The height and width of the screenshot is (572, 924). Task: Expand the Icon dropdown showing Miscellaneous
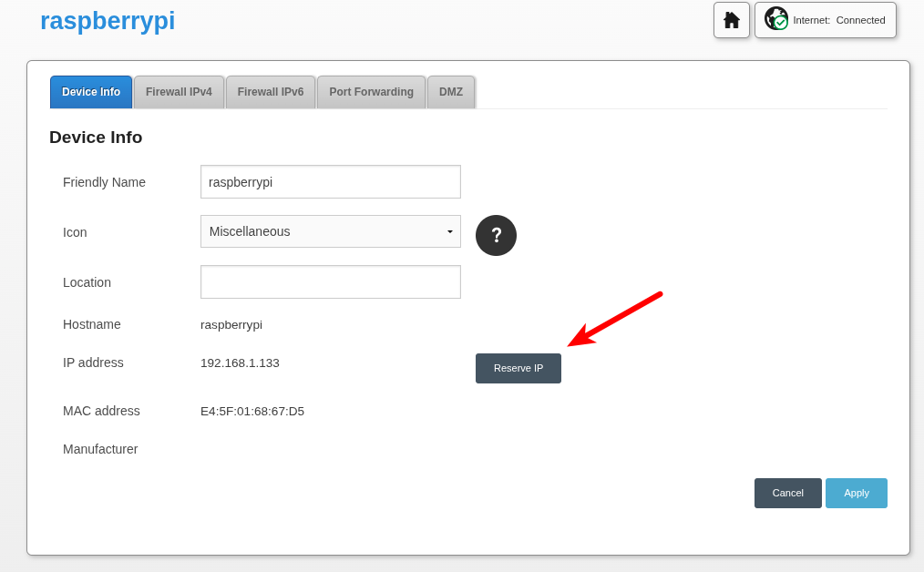(x=331, y=231)
